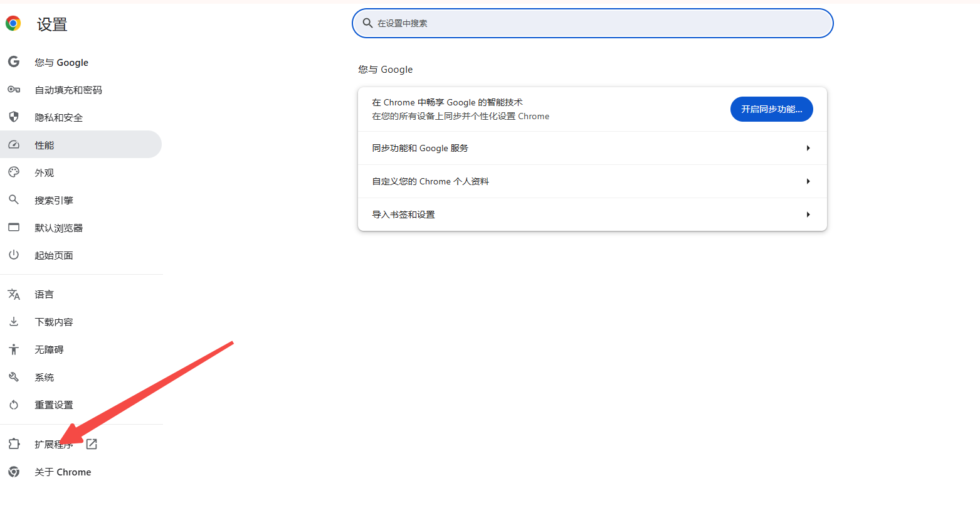Open 起始页面 settings section

point(81,255)
